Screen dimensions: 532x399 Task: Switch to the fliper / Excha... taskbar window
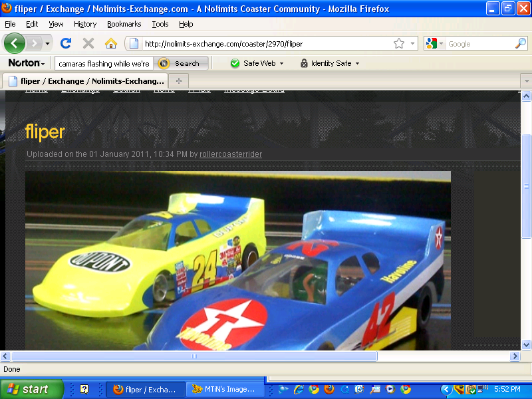pos(146,390)
